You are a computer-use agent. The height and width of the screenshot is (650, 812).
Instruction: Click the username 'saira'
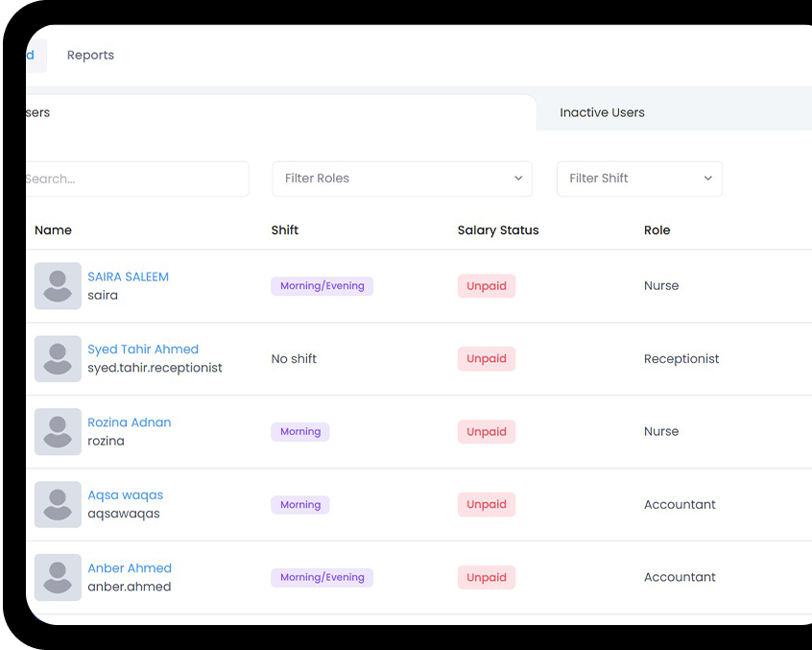click(103, 295)
